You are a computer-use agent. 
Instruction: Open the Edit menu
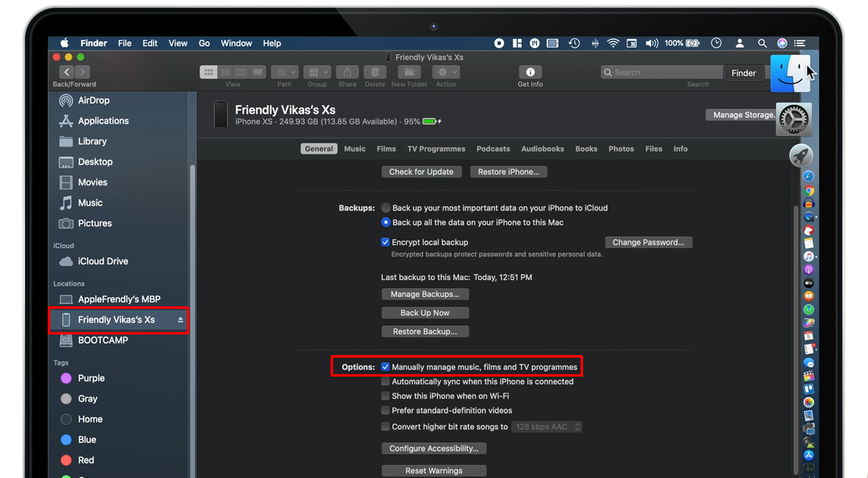(150, 43)
